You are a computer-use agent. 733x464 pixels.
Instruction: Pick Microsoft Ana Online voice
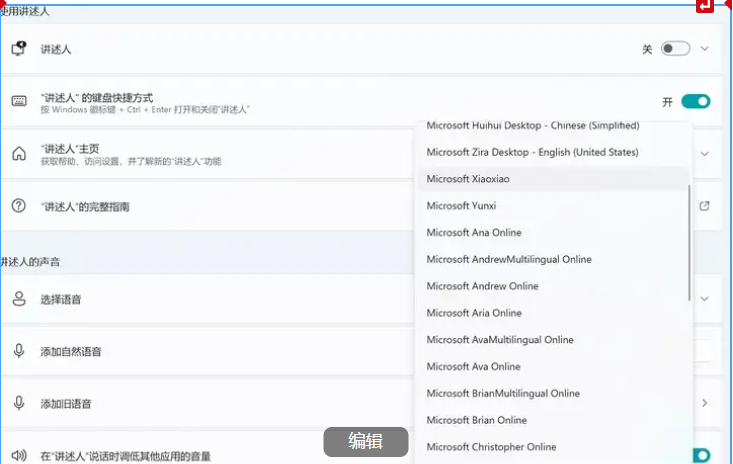[474, 232]
